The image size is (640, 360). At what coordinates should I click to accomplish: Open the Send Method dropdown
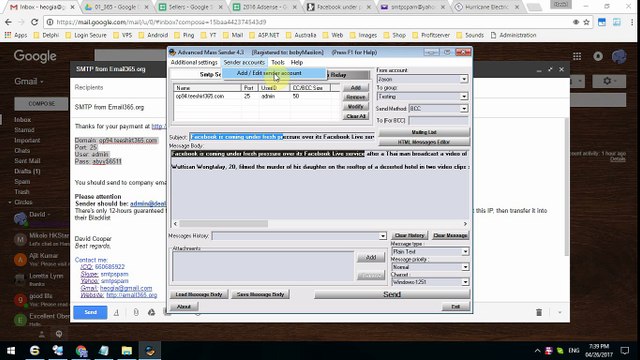tap(464, 109)
